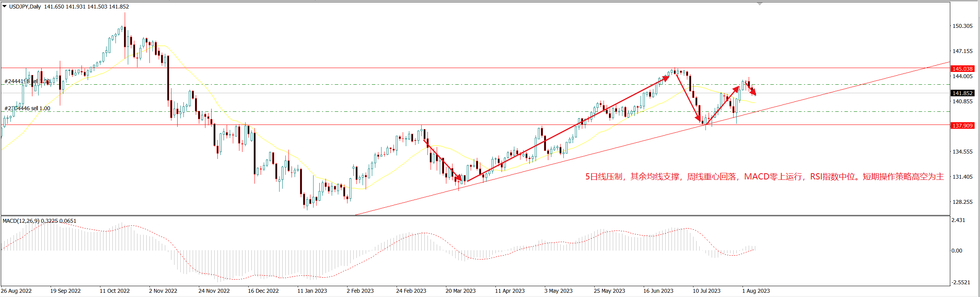Click the 2.431 MACD scale value

[x=958, y=220]
